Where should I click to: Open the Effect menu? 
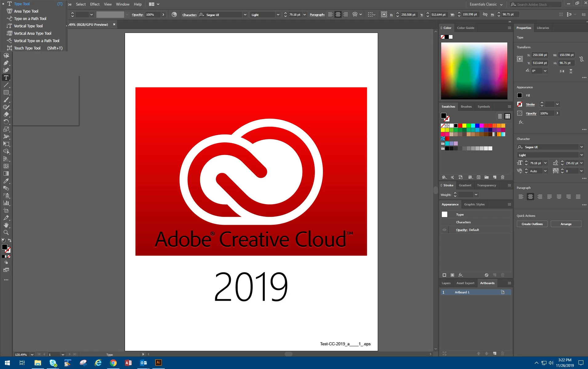point(95,4)
